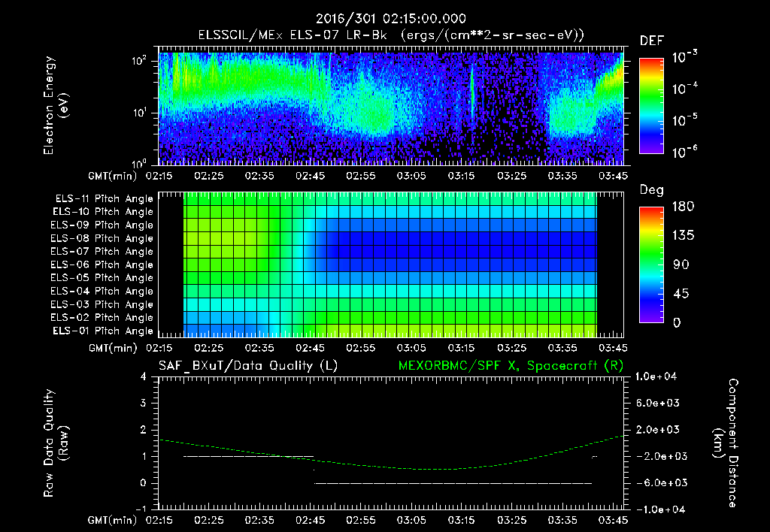
Task: Pick the ELS-06 Pitch Angle row label
Action: tap(102, 265)
